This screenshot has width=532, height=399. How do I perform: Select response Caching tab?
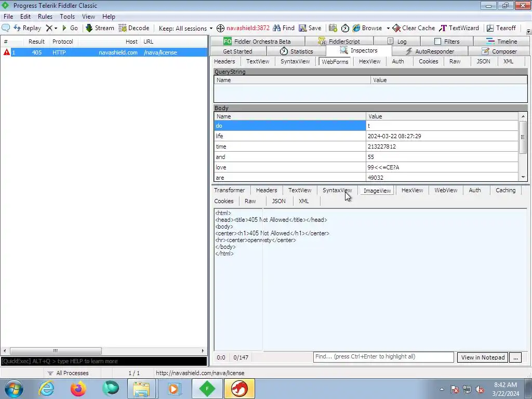point(505,190)
